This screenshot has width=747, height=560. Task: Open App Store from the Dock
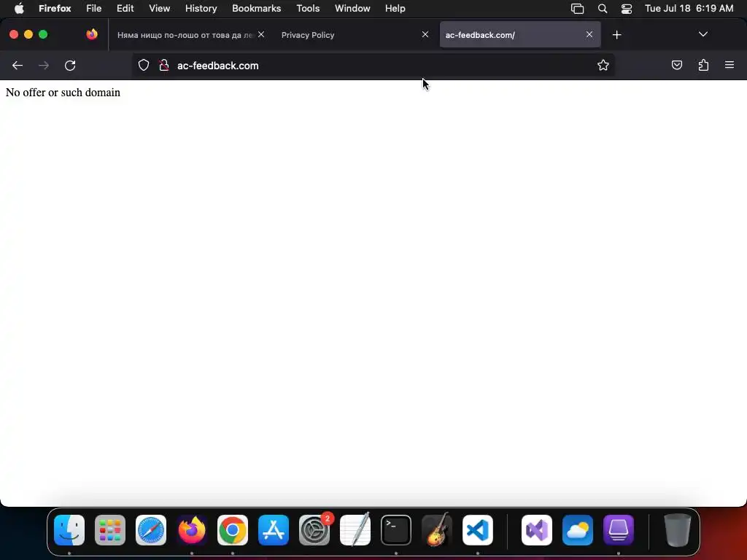click(274, 530)
